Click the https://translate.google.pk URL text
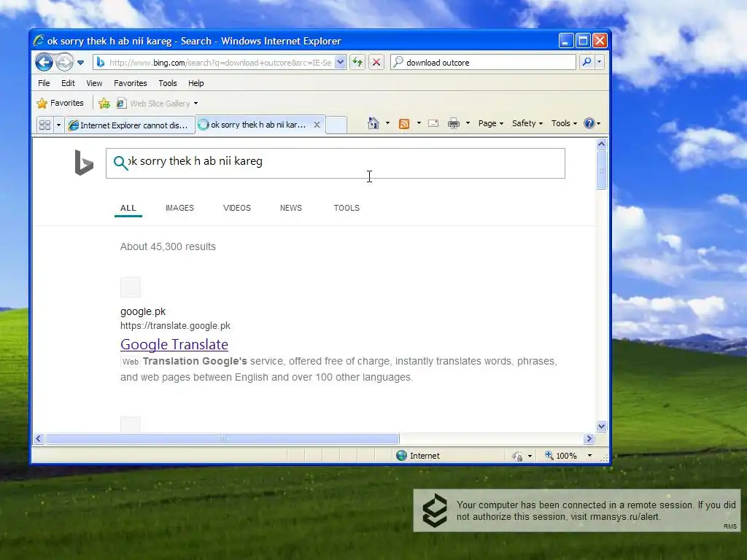747x560 pixels. tap(175, 326)
